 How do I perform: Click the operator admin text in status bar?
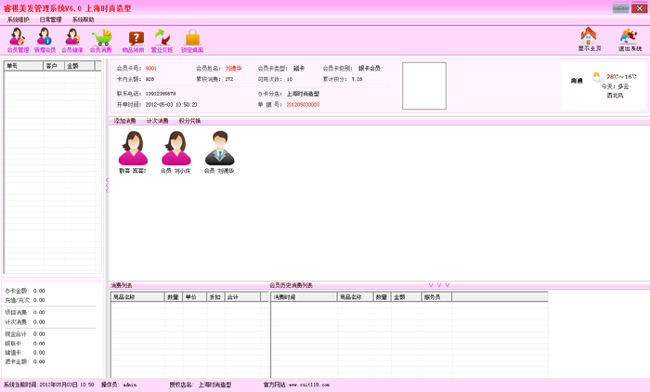point(119,385)
